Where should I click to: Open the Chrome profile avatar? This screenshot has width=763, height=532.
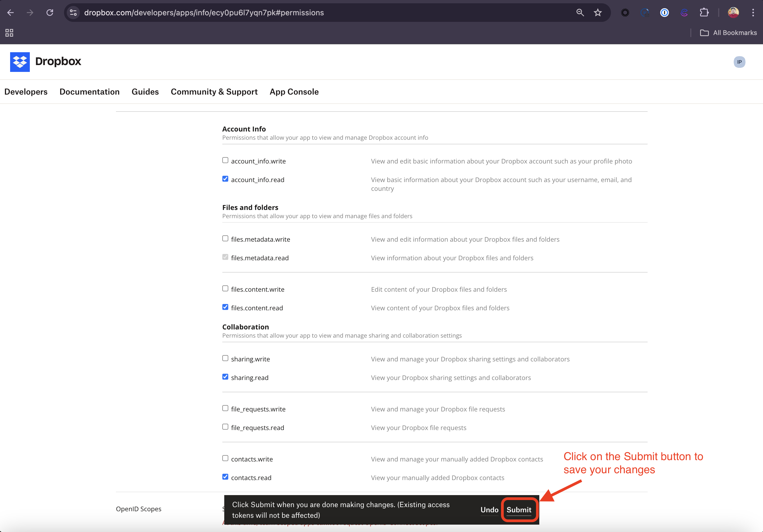pos(733,13)
